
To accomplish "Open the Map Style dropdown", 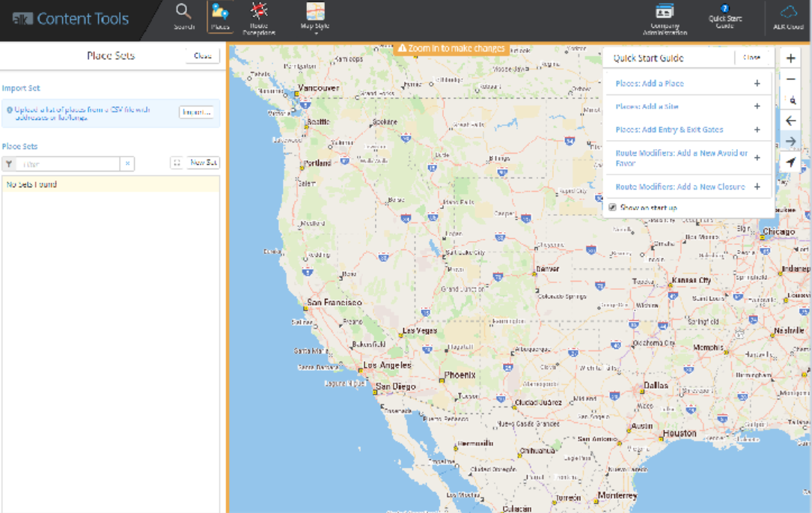I will (315, 18).
